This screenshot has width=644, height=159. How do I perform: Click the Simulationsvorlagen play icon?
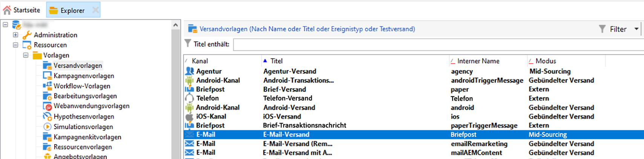(48, 127)
